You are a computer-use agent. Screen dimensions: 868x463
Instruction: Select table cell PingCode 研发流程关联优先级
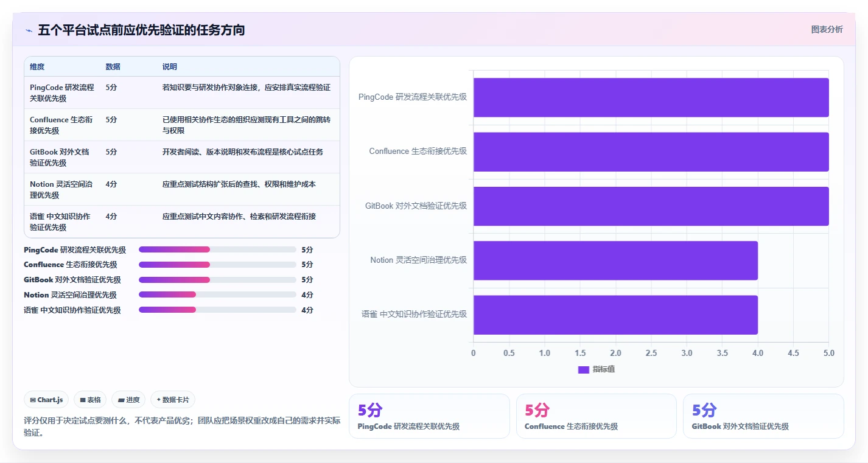click(62, 92)
